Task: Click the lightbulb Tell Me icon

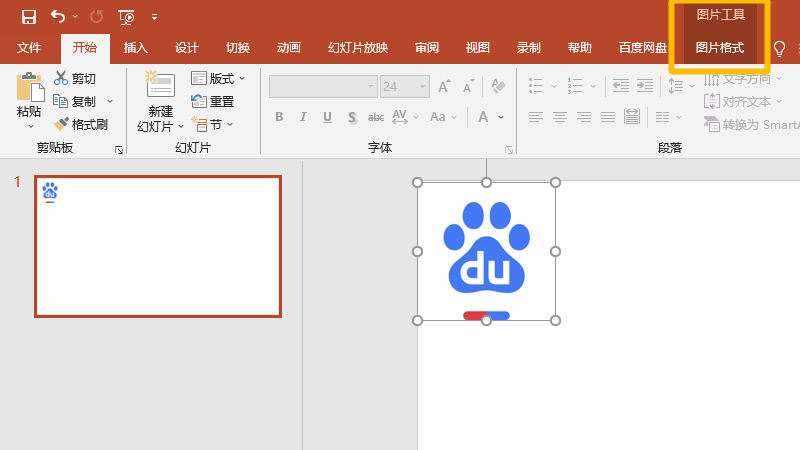Action: 780,48
